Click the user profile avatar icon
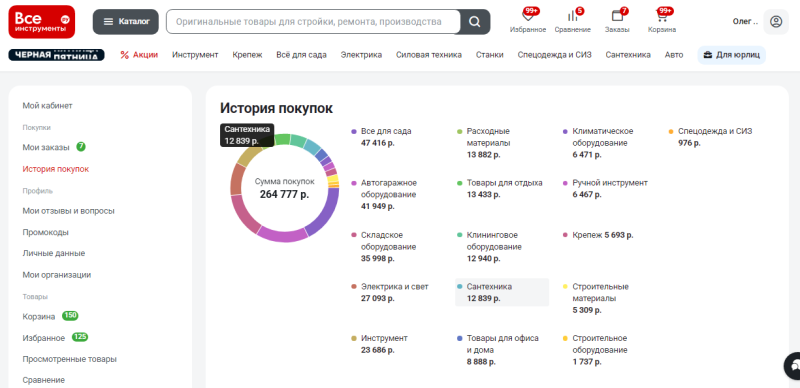 point(776,22)
